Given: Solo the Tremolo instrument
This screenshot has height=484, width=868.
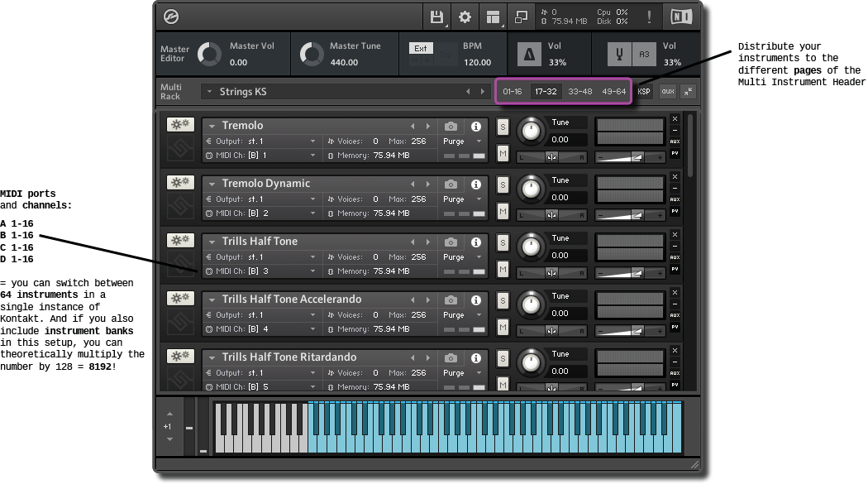Looking at the screenshot, I should pos(503,127).
